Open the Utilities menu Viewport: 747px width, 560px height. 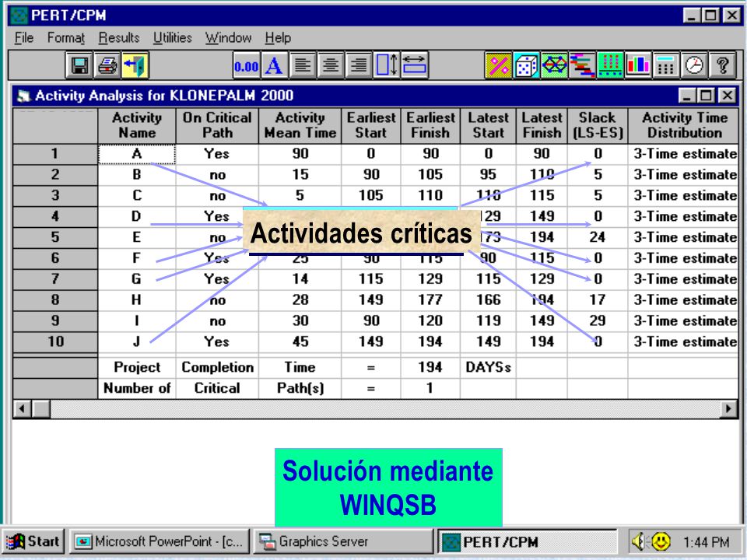173,37
